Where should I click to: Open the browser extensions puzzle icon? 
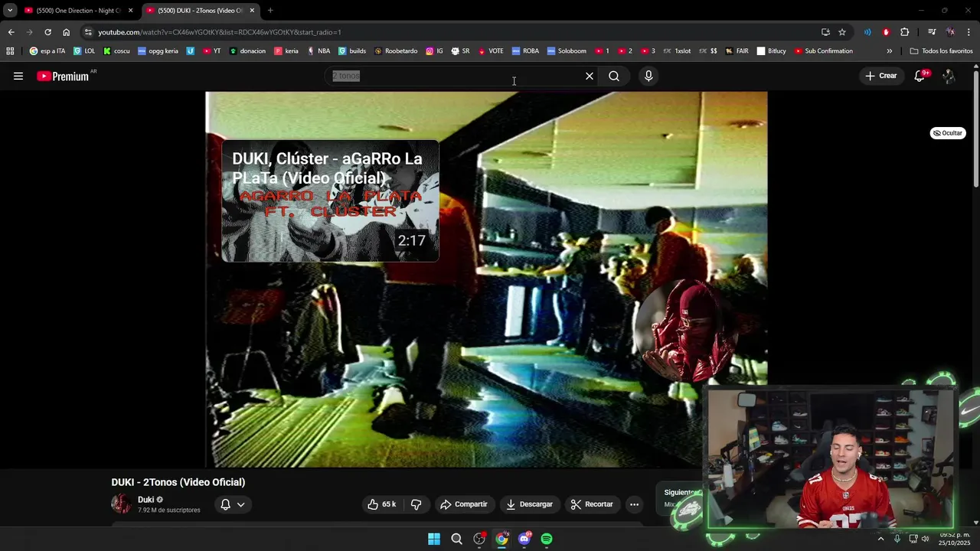tap(905, 32)
